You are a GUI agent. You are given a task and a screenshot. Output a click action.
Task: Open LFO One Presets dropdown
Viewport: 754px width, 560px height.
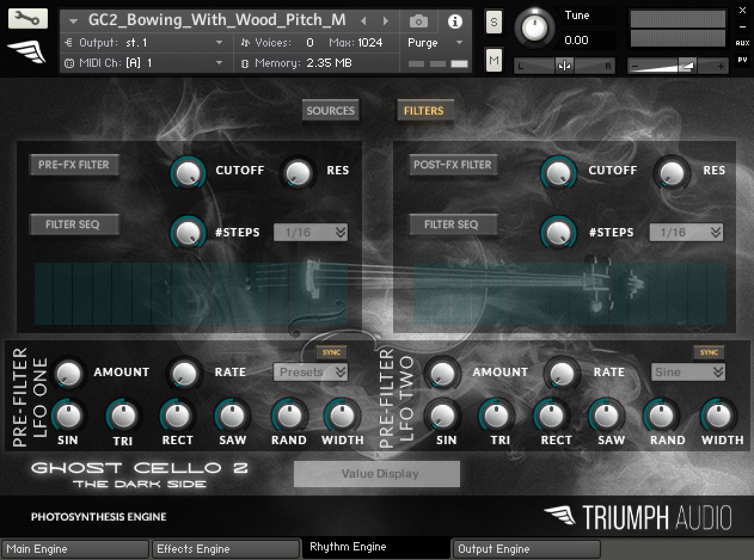[x=311, y=372]
